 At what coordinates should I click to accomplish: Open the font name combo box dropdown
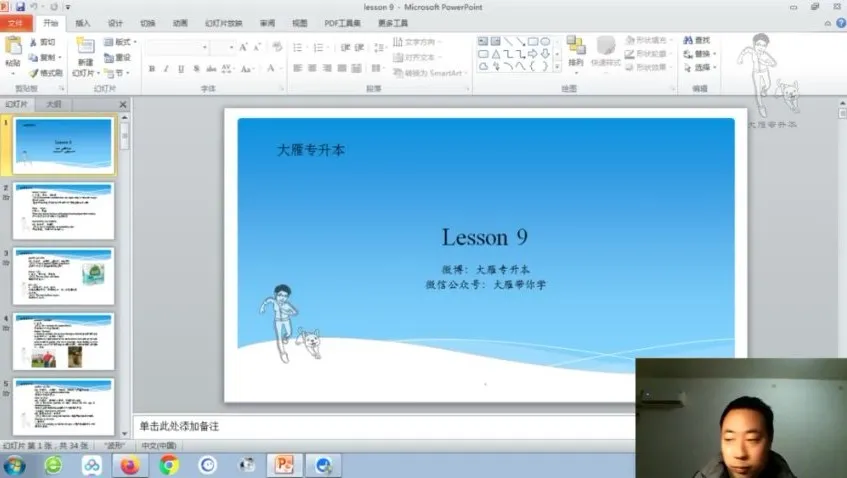205,47
